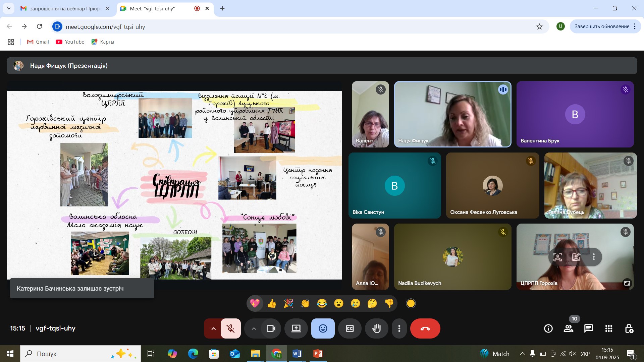Toggle the raise hand button
The image size is (644, 362).
click(x=377, y=328)
